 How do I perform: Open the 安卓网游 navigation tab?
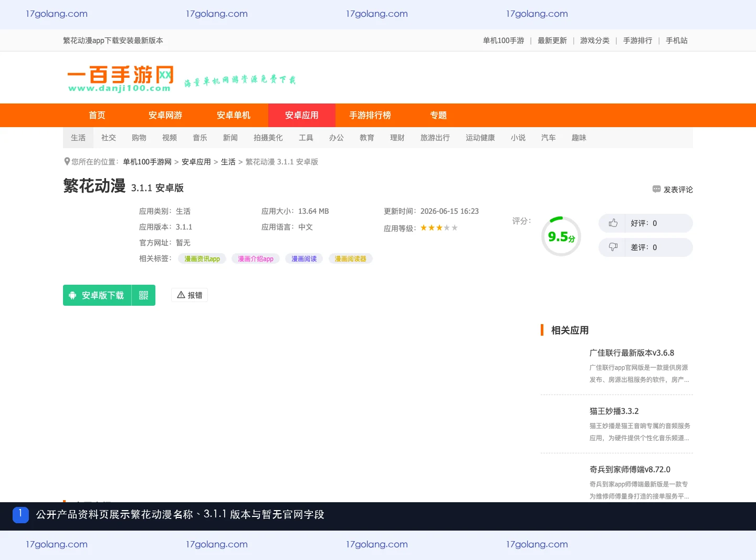tap(165, 116)
